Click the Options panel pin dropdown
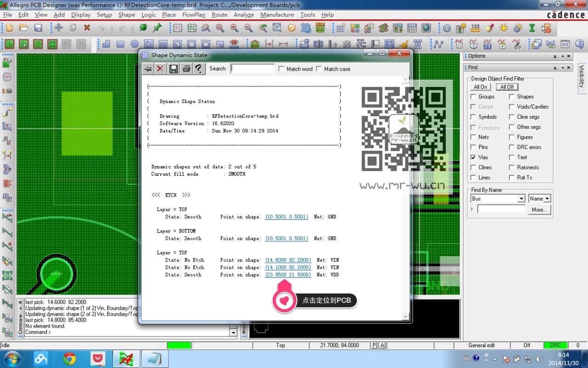Image resolution: width=588 pixels, height=368 pixels. pos(555,56)
